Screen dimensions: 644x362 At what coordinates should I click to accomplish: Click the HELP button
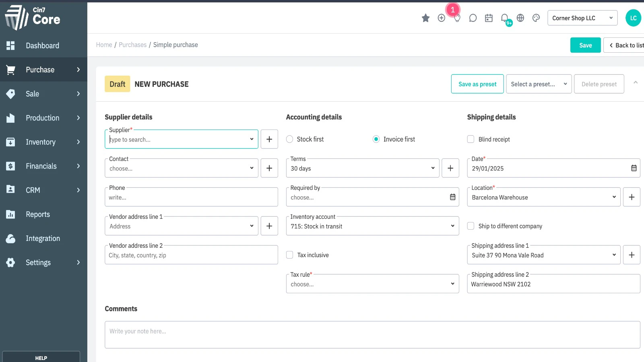tap(41, 357)
